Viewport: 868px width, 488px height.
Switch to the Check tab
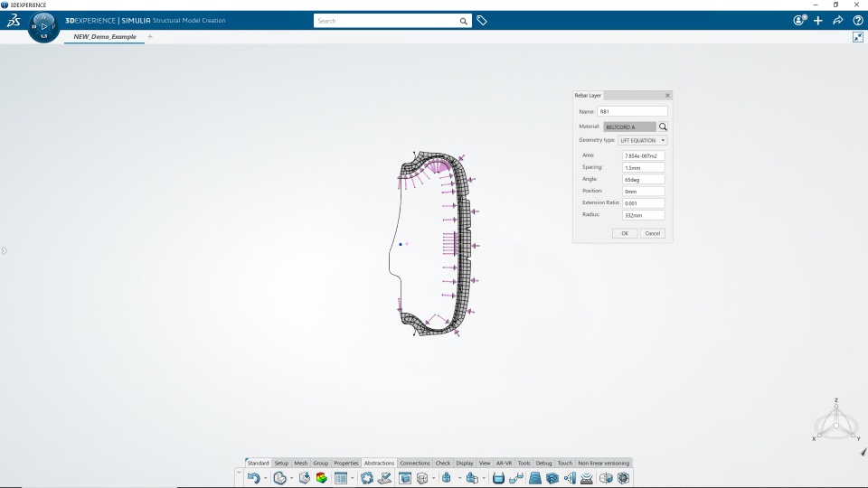tap(443, 463)
